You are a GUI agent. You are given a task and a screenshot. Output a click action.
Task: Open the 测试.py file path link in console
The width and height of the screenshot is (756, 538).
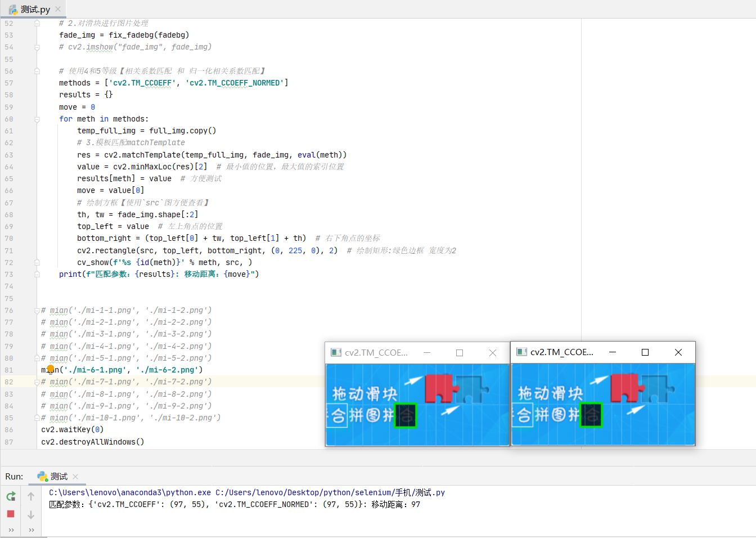330,492
